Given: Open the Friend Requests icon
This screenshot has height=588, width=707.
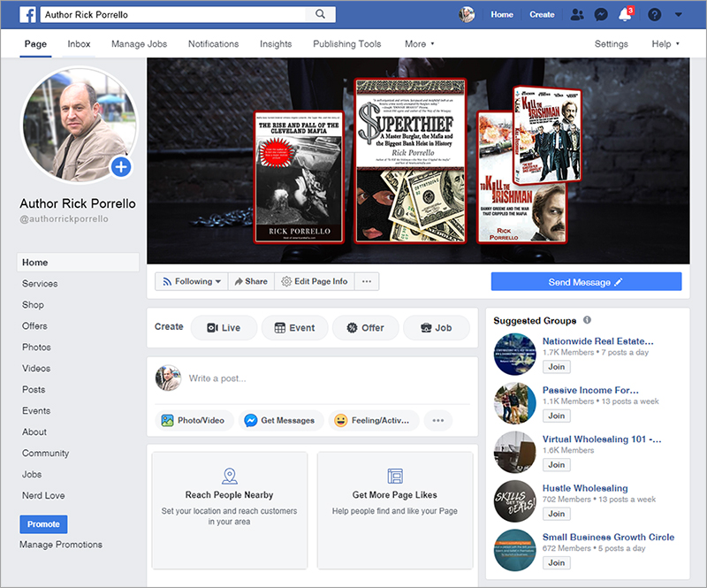Looking at the screenshot, I should tap(577, 15).
